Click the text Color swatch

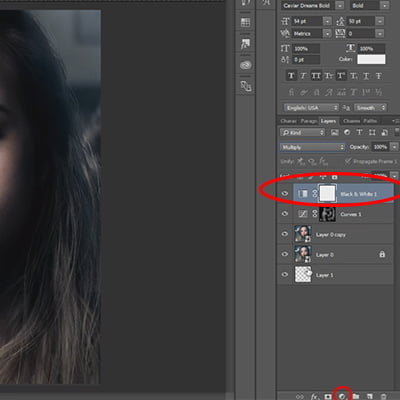(x=371, y=59)
